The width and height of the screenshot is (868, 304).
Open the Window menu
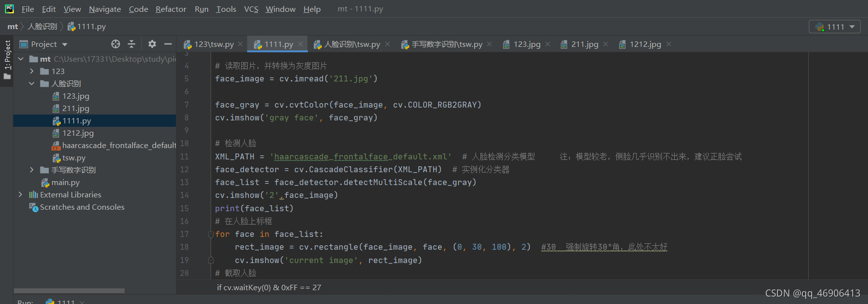point(280,9)
